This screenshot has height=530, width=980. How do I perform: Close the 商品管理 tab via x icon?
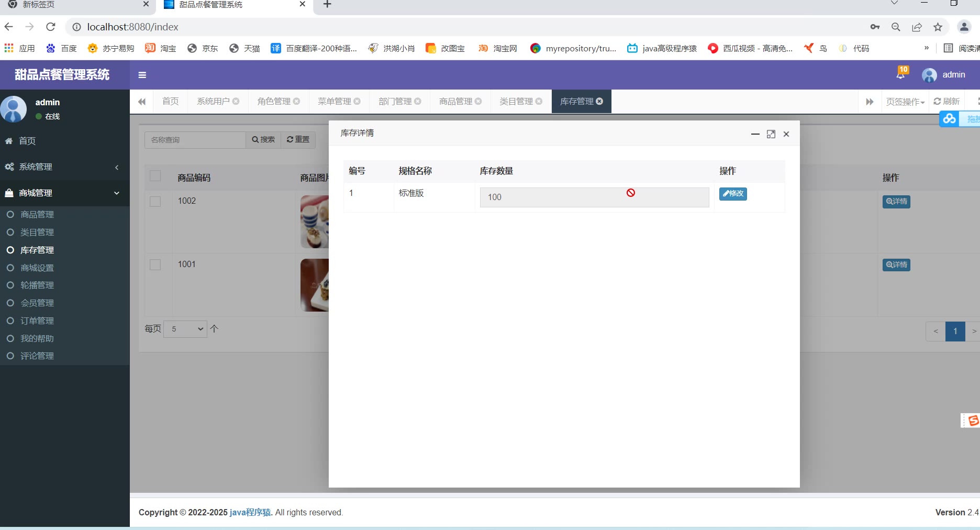click(x=478, y=101)
